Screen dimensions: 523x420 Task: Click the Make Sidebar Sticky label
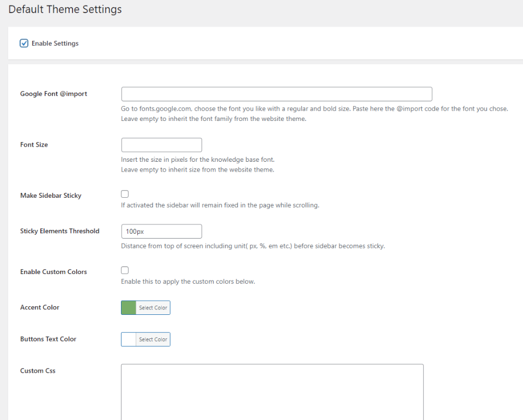point(51,196)
